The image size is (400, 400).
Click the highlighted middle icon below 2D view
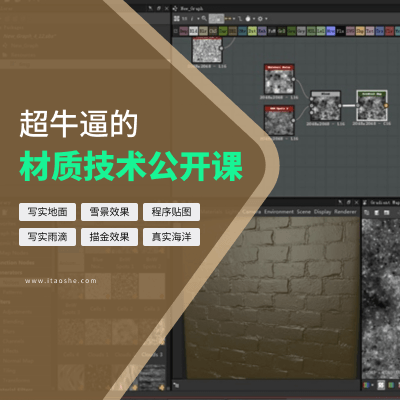[x=381, y=385]
